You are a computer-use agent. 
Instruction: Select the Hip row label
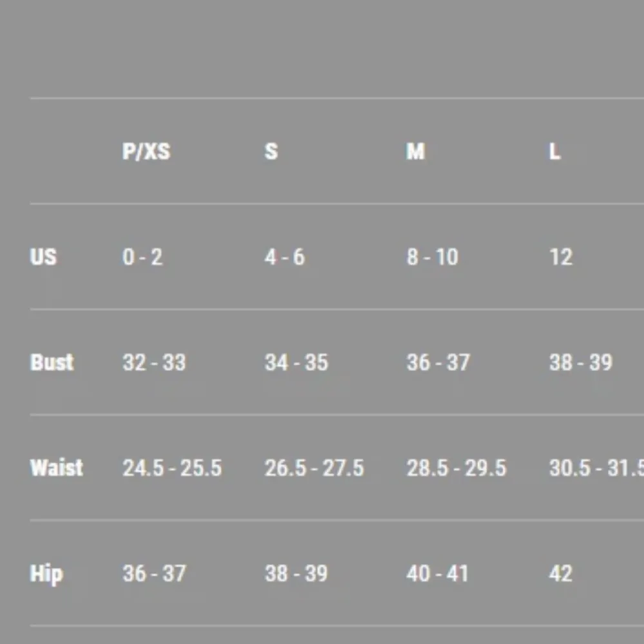(46, 573)
